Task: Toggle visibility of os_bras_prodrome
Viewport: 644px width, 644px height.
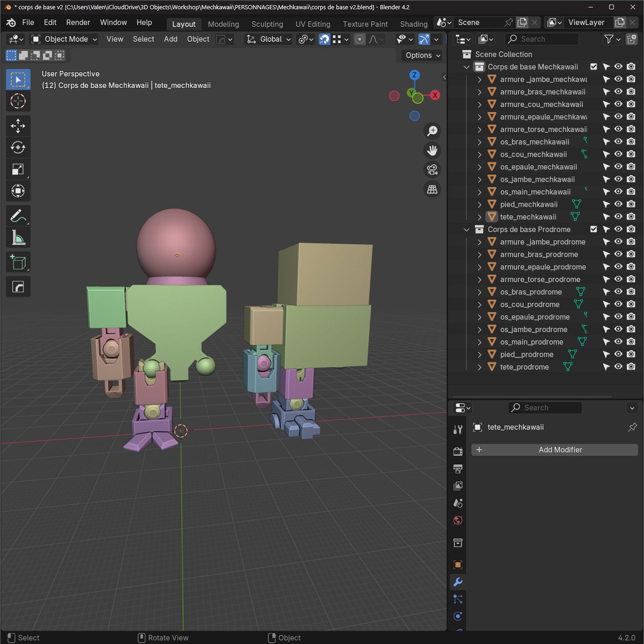Action: [618, 292]
